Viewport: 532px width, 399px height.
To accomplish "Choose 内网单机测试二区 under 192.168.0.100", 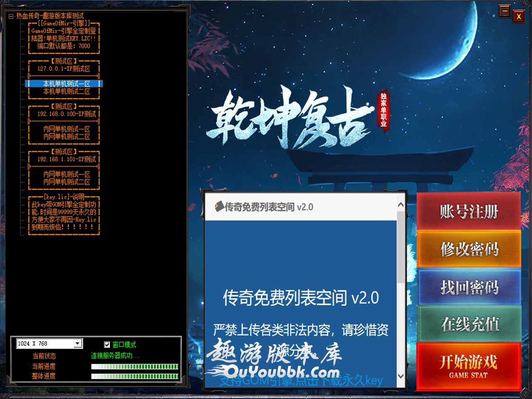I will [66, 136].
